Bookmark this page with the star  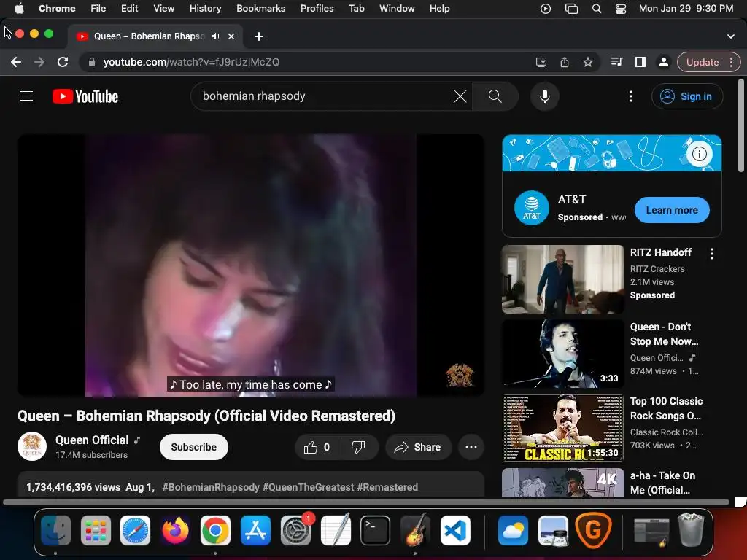[588, 62]
